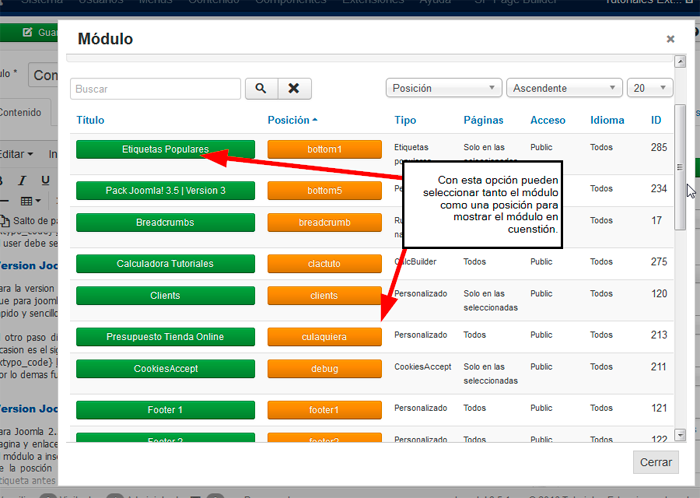Click the magnifying glass search icon

[261, 88]
